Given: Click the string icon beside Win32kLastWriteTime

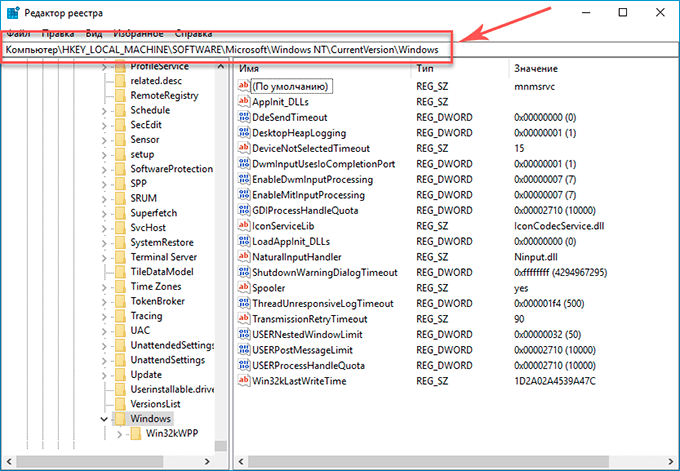Looking at the screenshot, I should coord(244,381).
